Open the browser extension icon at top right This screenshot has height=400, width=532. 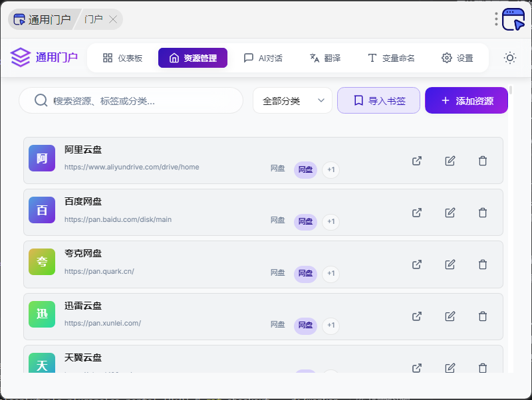coord(513,19)
